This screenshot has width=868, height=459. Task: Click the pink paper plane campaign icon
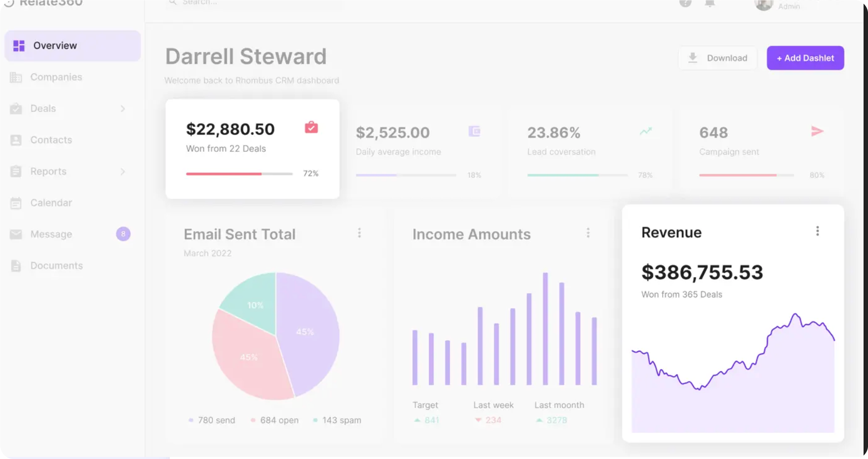817,131
